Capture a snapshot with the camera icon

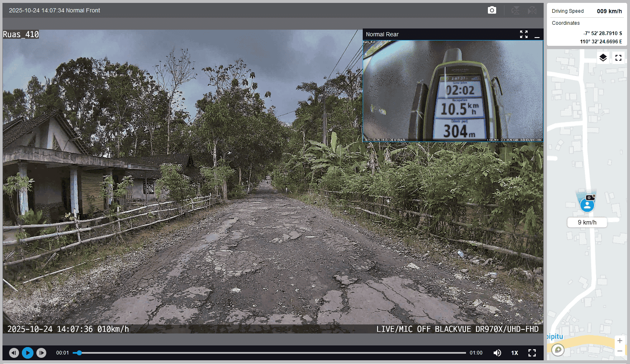click(492, 10)
